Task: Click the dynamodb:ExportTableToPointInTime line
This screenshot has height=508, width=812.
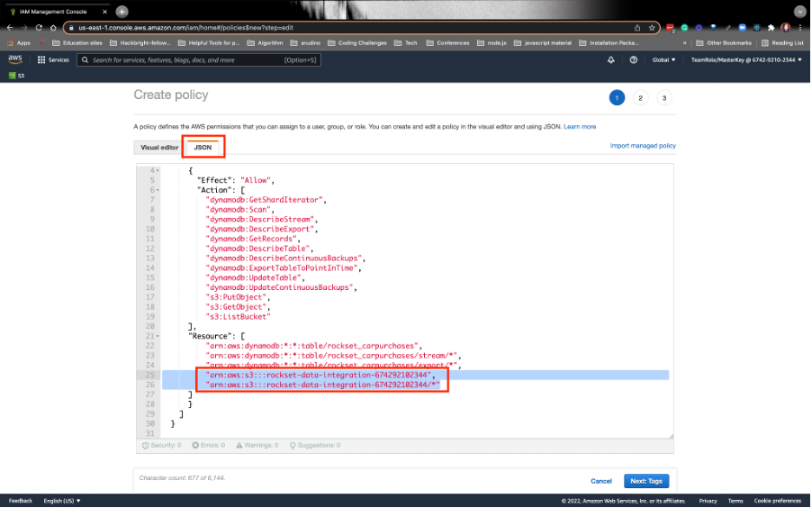Action: pos(284,268)
